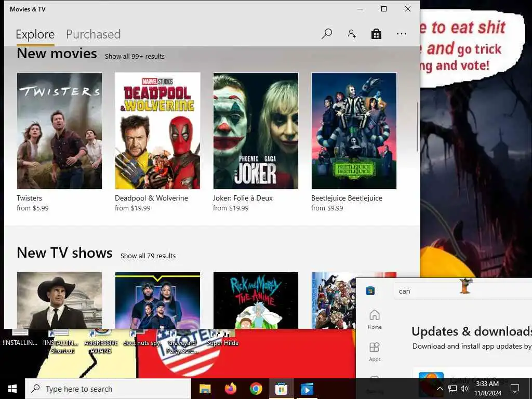Open the Deadpool & Wolverine poster
Viewport: 532px width, 399px height.
[157, 130]
